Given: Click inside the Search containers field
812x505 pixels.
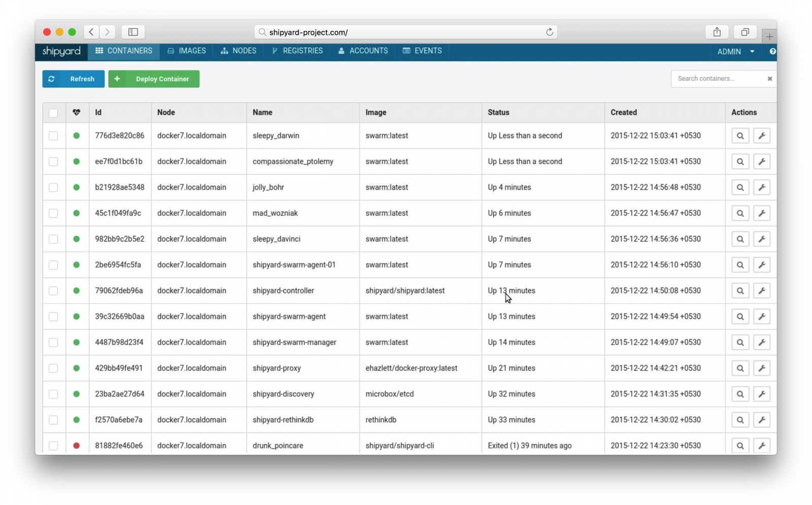Looking at the screenshot, I should coord(716,78).
